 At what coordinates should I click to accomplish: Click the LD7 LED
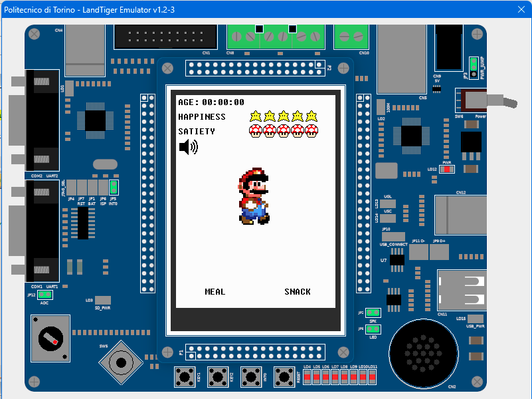tap(335, 377)
